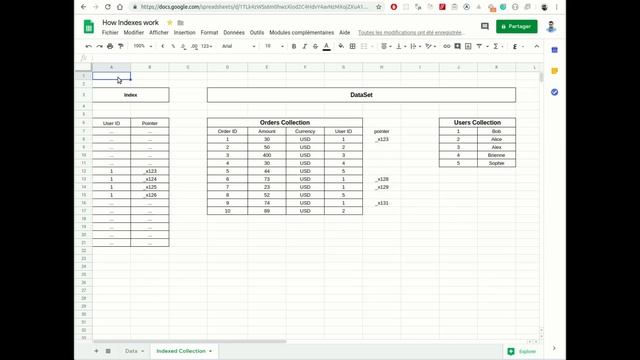Format as percent
640x360 pixels.
[x=173, y=47]
